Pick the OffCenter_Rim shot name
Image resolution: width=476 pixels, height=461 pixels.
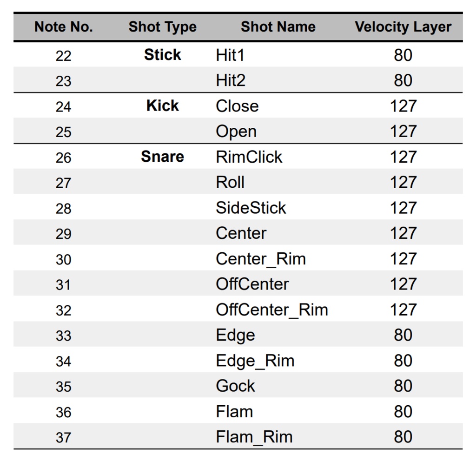[272, 310]
